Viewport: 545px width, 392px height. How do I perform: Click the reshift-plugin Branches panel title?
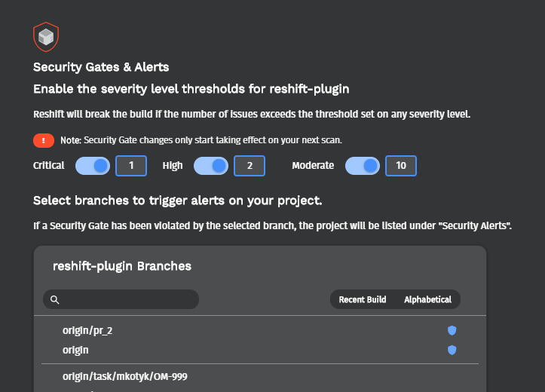point(122,266)
